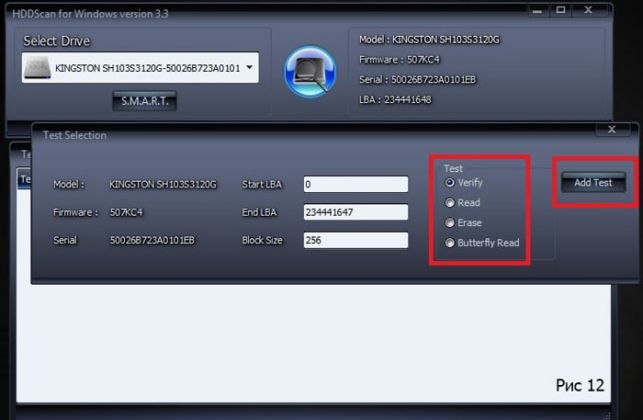643x420 pixels.
Task: Click the KINGSTON SH103S3120G-50026B723A0101 drive entry
Action: pyautogui.click(x=140, y=68)
